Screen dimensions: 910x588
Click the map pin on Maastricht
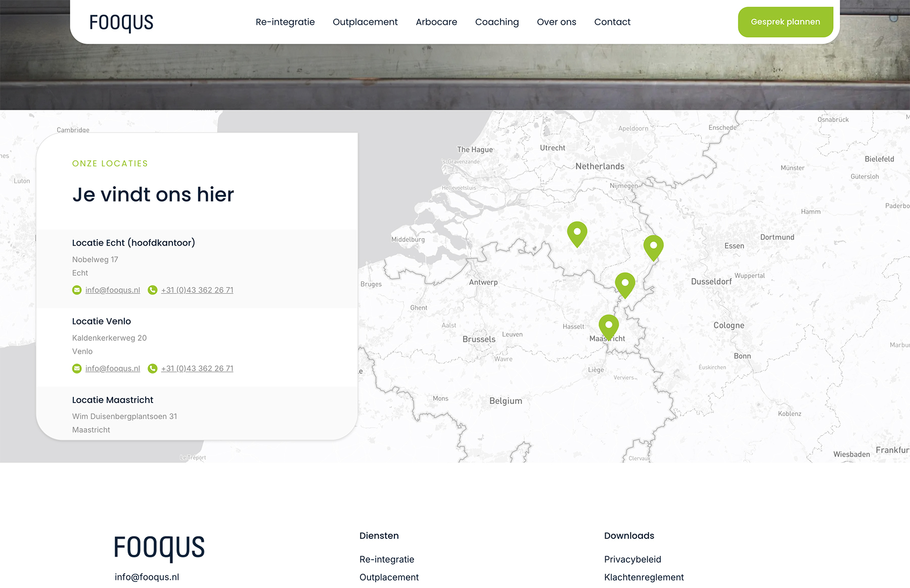[609, 327]
